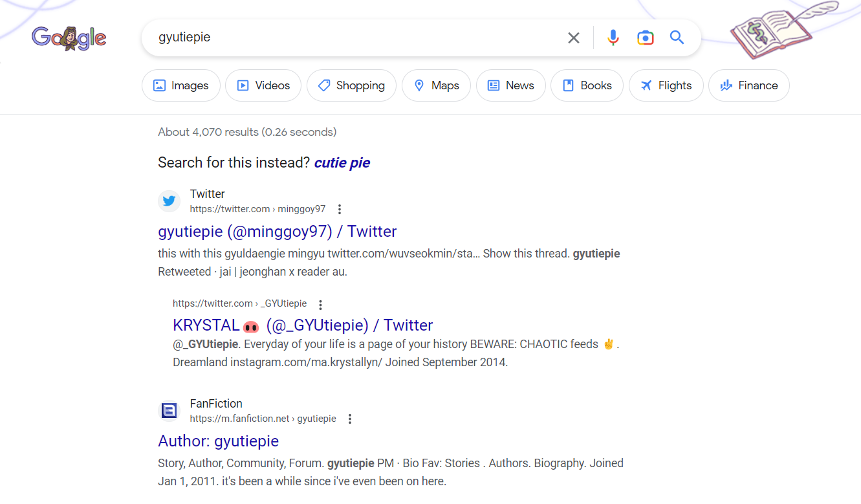
Task: Click the Twitter bird favicon
Action: (169, 201)
